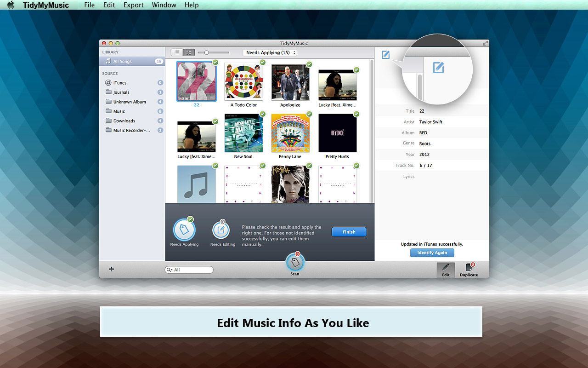Open the Help menu
The image size is (588, 368).
point(192,5)
